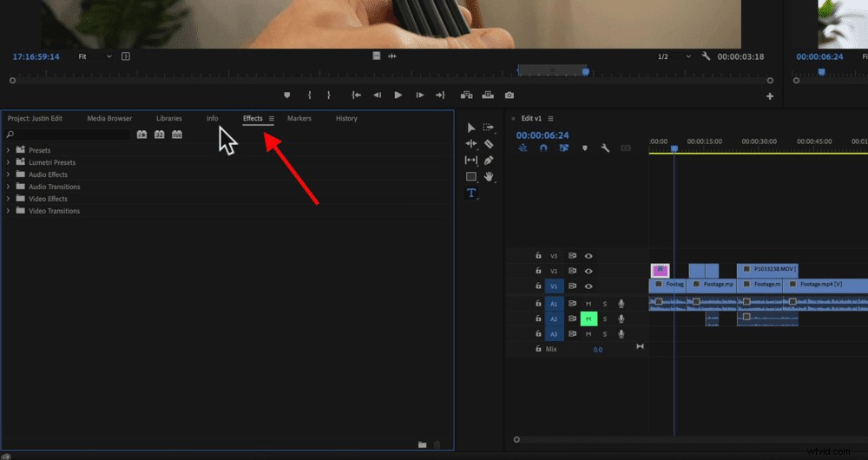Select the Selection tool arrow

(x=471, y=128)
